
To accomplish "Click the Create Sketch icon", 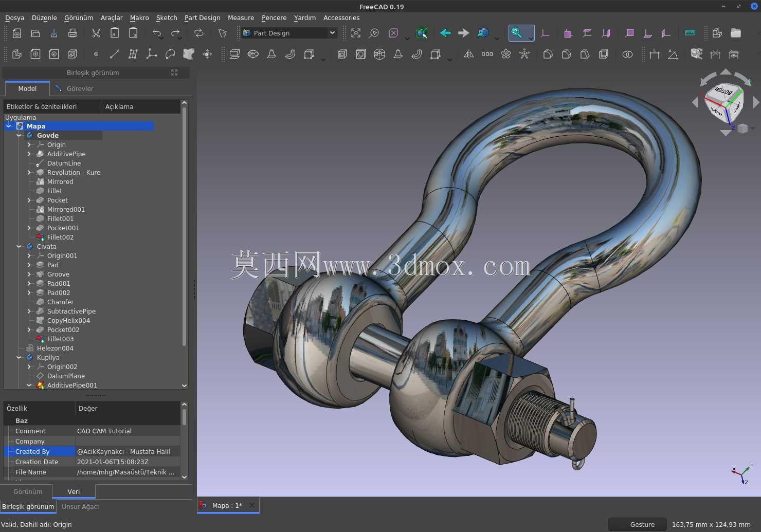I will pyautogui.click(x=35, y=54).
